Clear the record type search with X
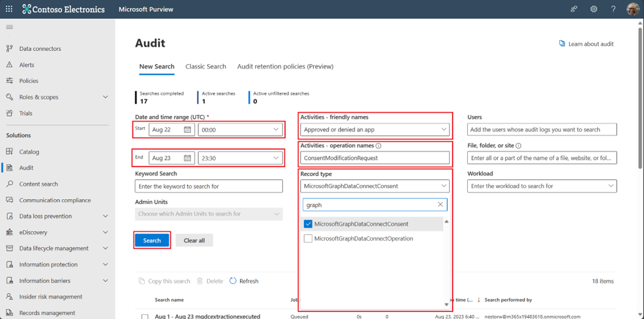Viewport: 644px width, 319px height. point(440,204)
